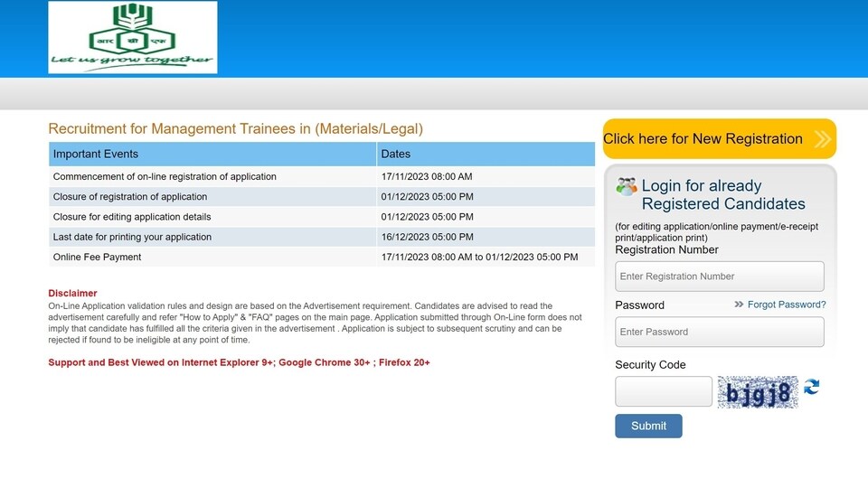Click the Submit button
868x488 pixels.
pos(648,426)
